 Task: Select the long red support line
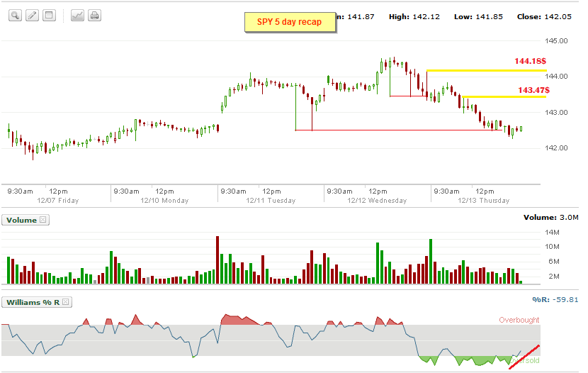click(x=399, y=130)
